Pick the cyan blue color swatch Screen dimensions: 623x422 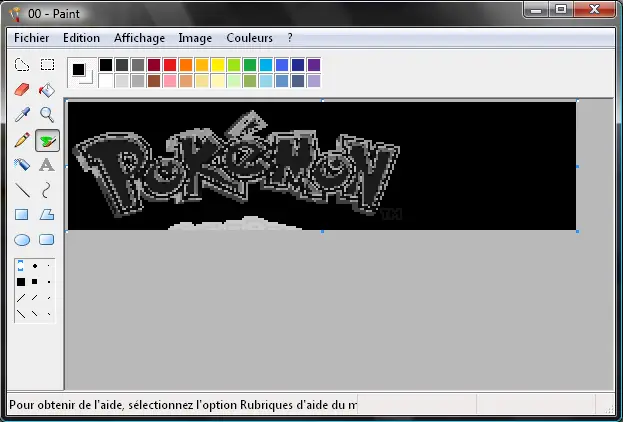point(266,65)
